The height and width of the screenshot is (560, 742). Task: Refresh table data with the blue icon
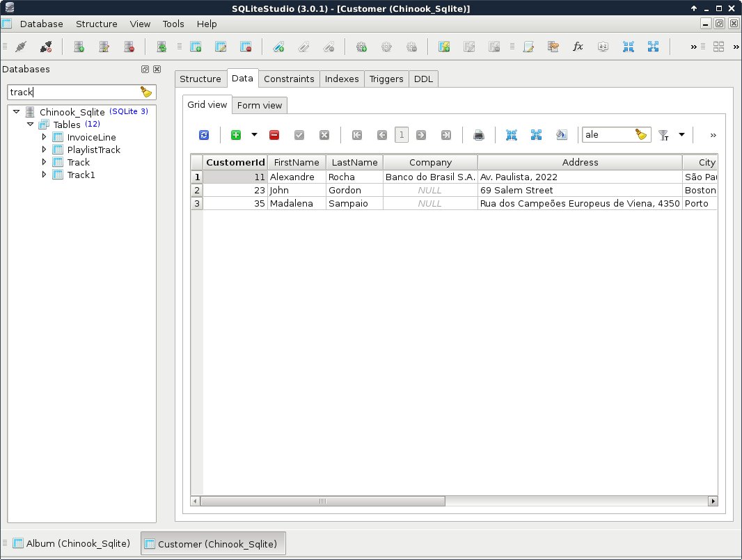pos(204,135)
